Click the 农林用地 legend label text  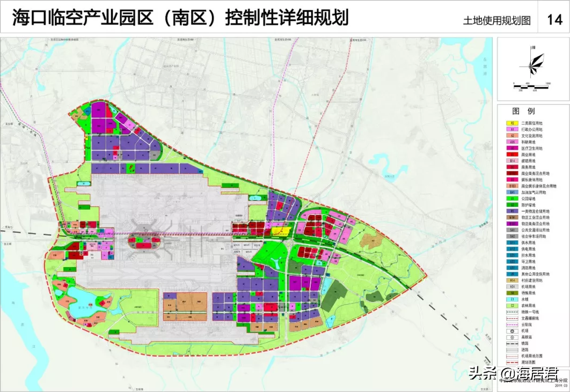529,306
